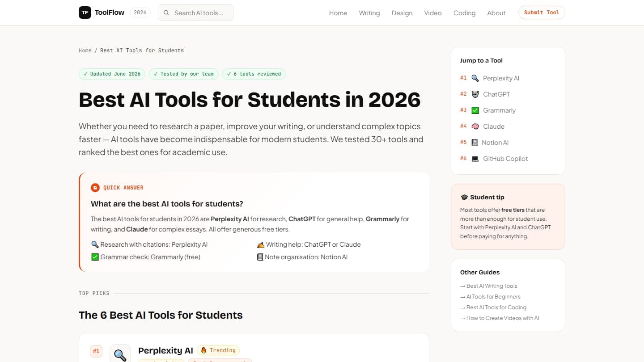Focus the Search AI tools field

point(195,13)
